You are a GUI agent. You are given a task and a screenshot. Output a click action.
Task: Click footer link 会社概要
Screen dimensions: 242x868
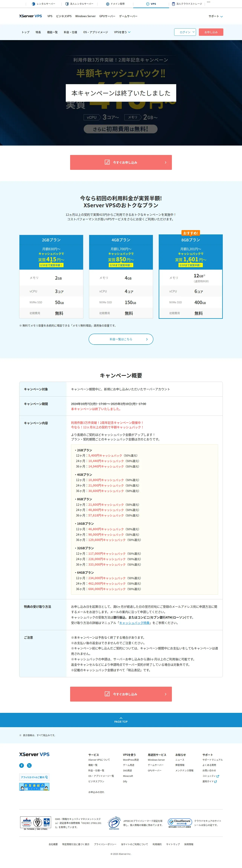[53, 844]
